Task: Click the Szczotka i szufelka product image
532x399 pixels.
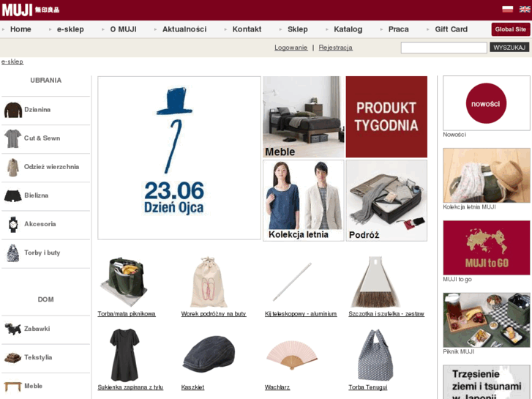Action: pyautogui.click(x=375, y=282)
